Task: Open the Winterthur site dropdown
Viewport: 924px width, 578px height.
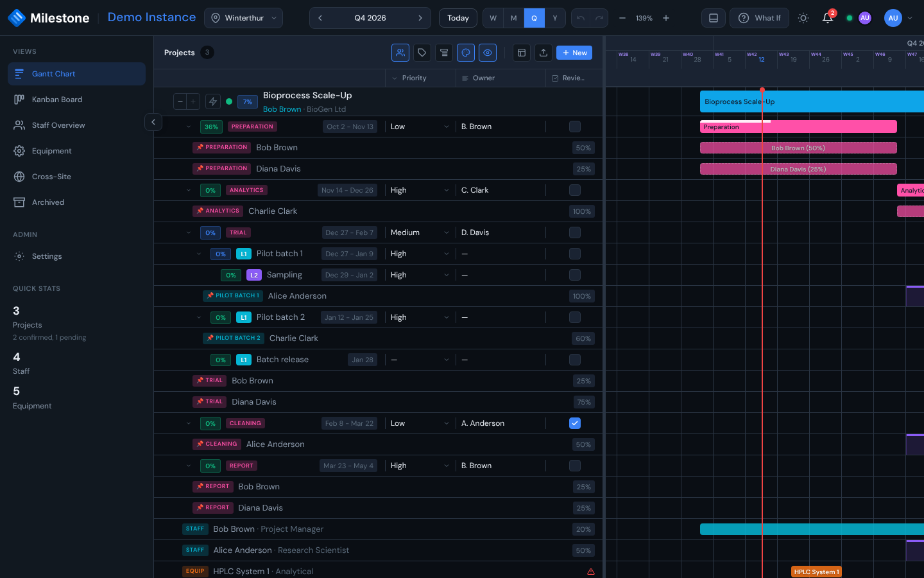Action: pos(243,18)
